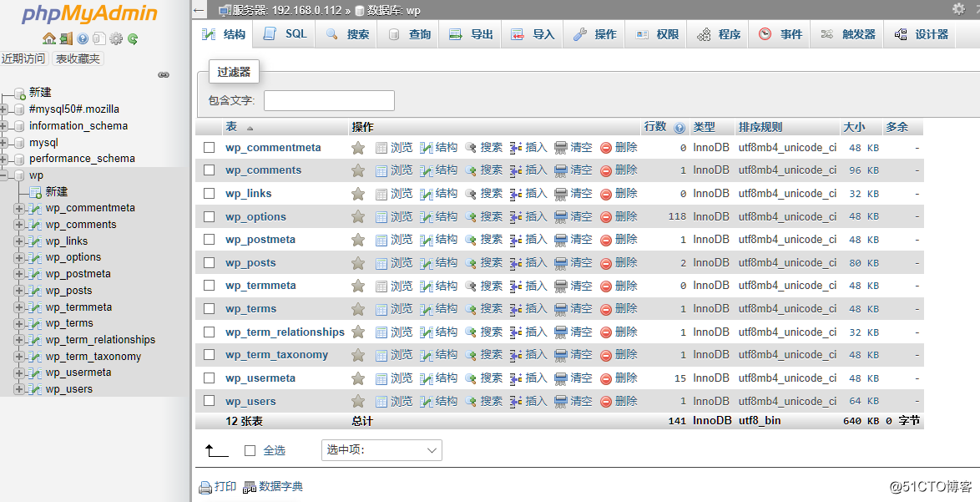
Task: Click 近期访问 recent tables button
Action: (23, 58)
